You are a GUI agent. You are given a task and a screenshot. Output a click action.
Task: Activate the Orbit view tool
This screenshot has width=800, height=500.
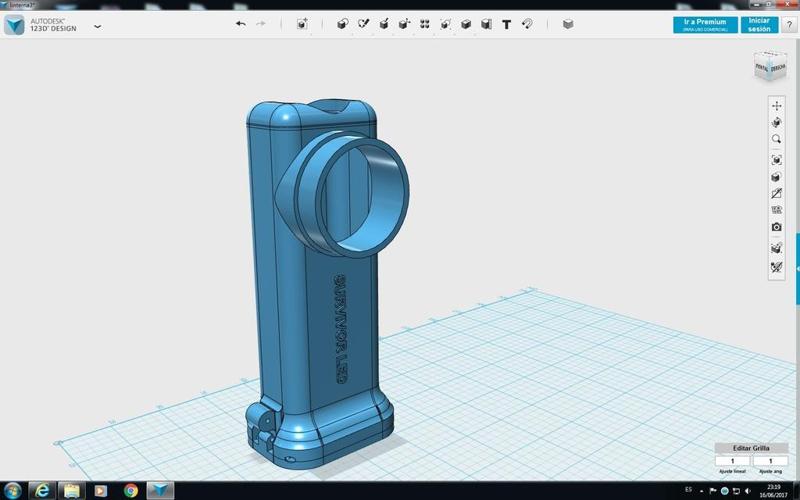776,123
